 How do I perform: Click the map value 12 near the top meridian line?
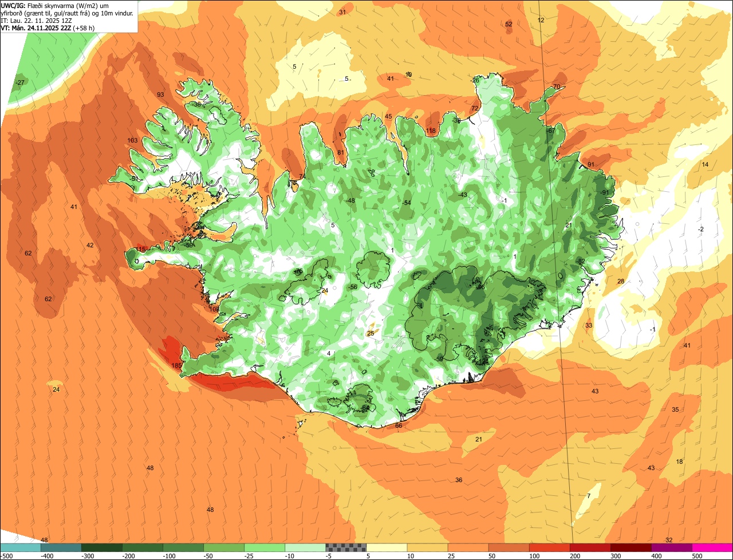click(x=541, y=20)
